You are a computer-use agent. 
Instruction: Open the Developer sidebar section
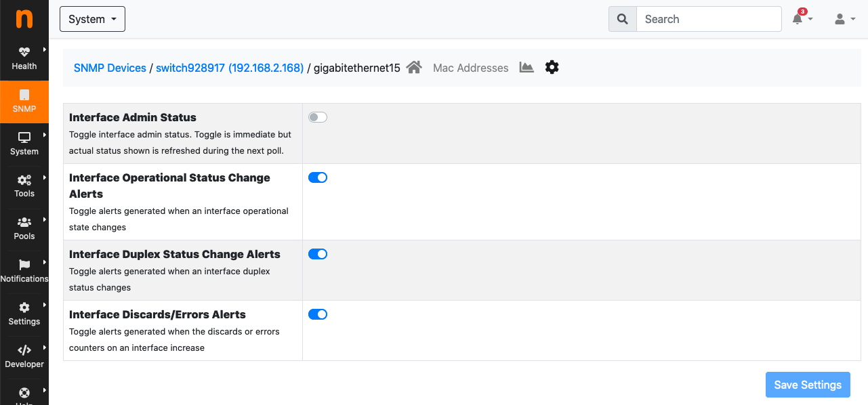24,357
